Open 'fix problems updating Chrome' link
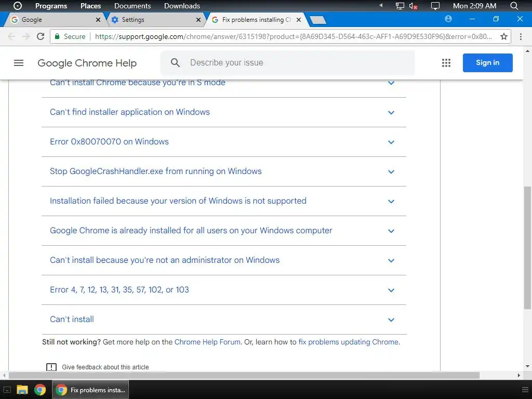This screenshot has height=399, width=532. click(x=349, y=342)
